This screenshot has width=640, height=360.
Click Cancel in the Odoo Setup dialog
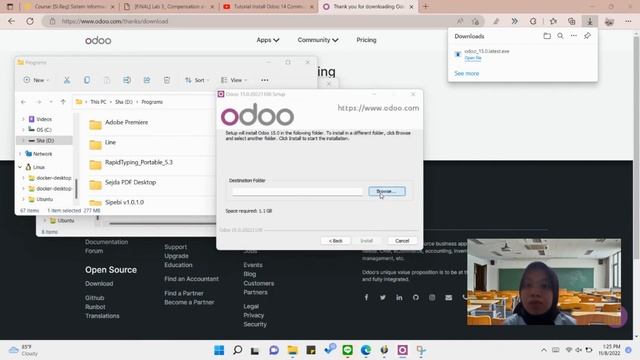402,241
